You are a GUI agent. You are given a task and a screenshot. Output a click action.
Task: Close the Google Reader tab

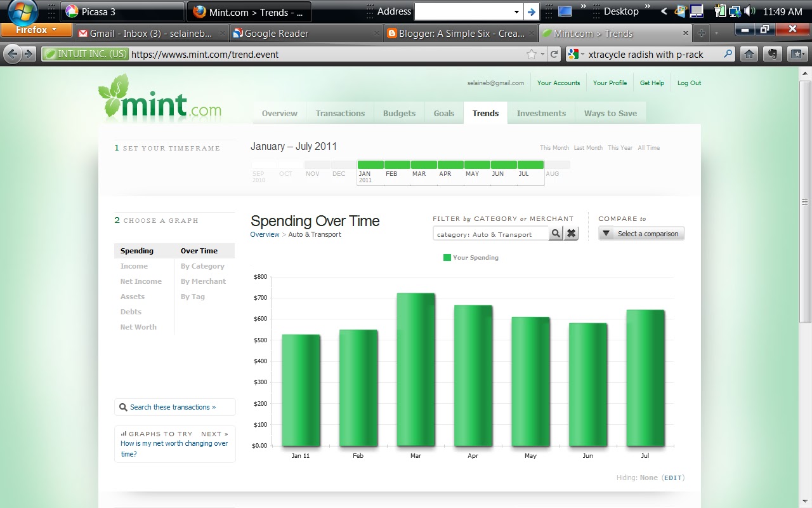point(377,34)
